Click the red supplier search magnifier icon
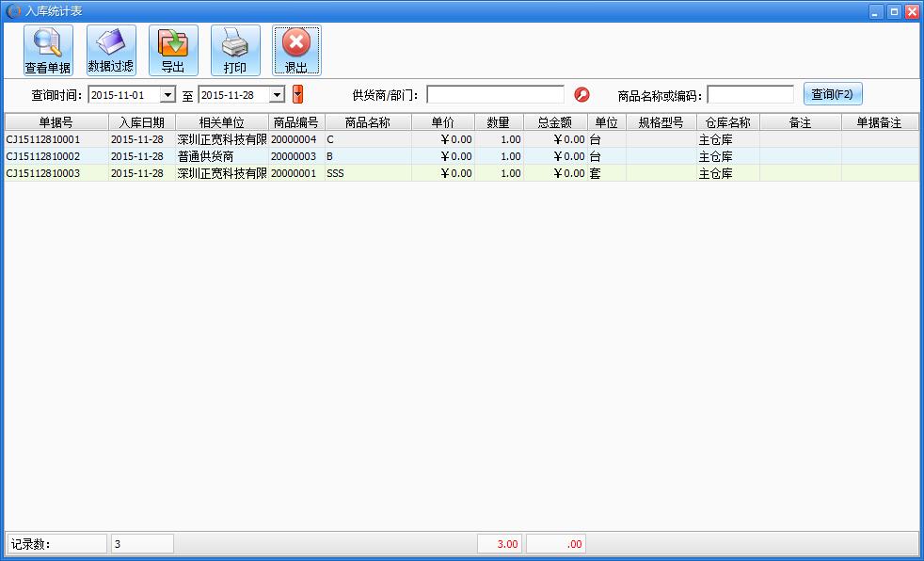924x561 pixels. (x=581, y=94)
